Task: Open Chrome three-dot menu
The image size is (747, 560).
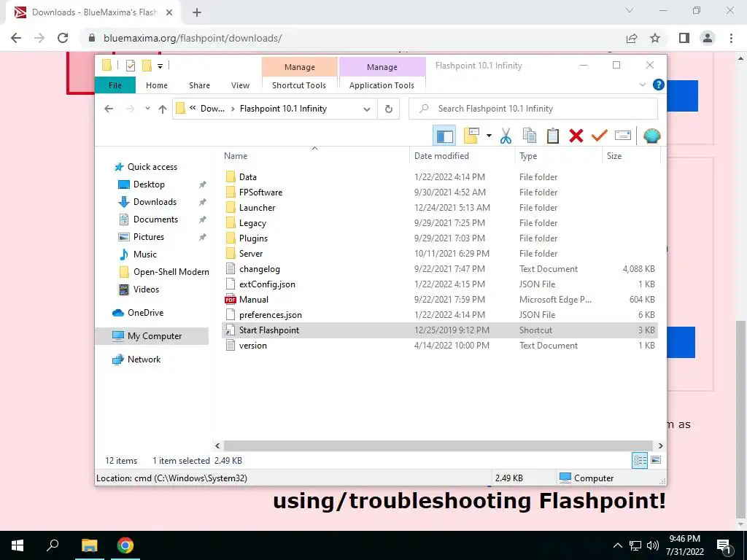Action: pos(731,38)
